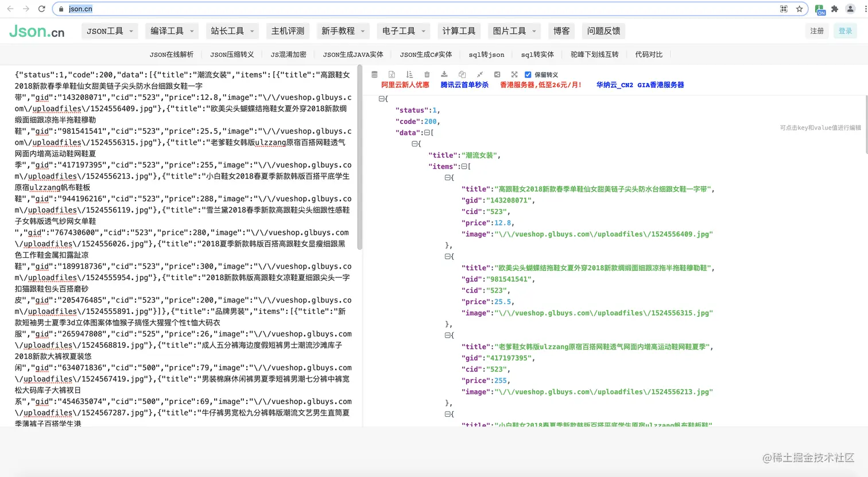
Task: Open the 腾讯云首单秒杀 ad link
Action: point(464,85)
